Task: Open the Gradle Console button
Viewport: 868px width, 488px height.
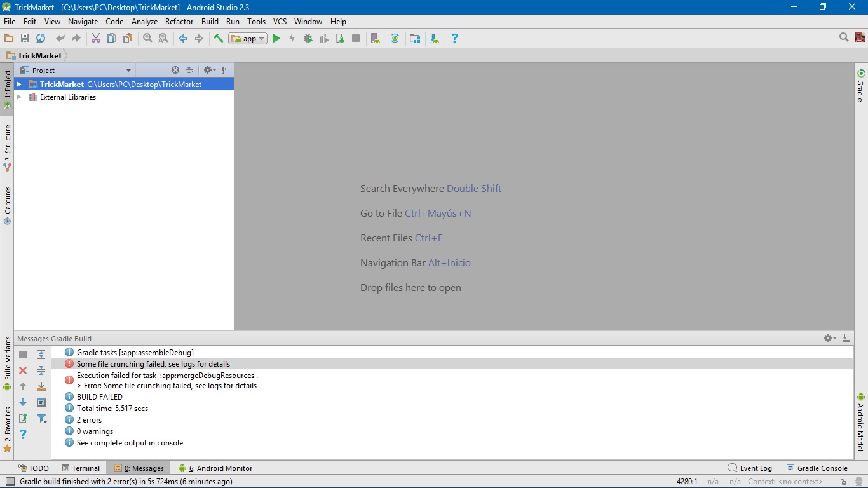Action: [x=817, y=468]
